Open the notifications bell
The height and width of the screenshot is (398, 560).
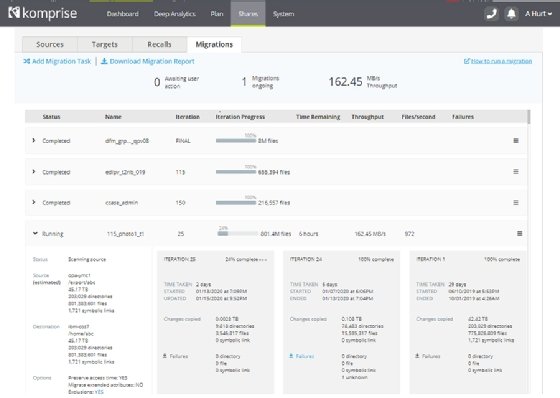coord(511,14)
